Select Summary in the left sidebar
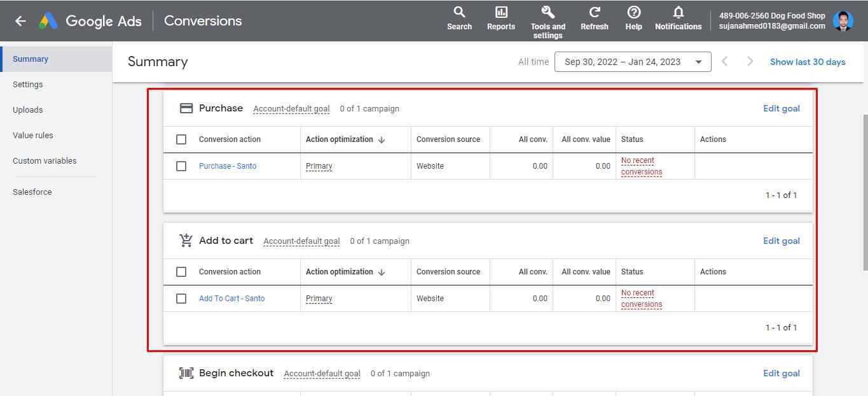The image size is (868, 396). tap(56, 59)
